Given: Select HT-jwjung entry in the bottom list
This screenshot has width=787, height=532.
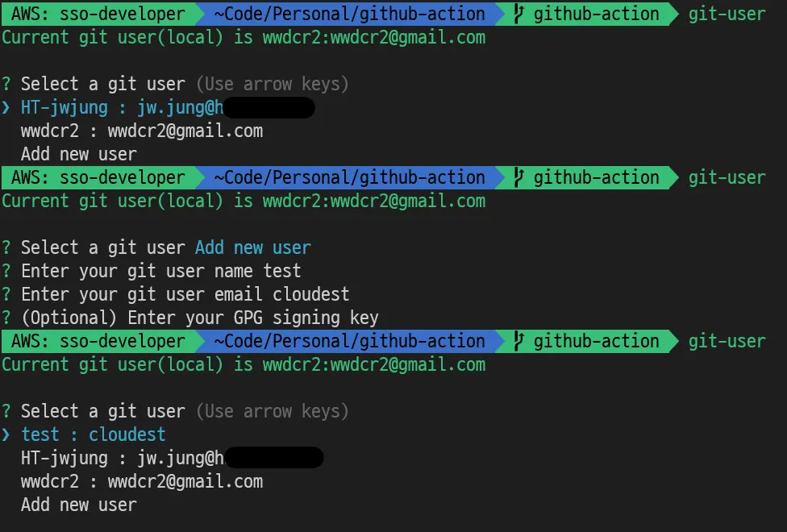Looking at the screenshot, I should 173,458.
